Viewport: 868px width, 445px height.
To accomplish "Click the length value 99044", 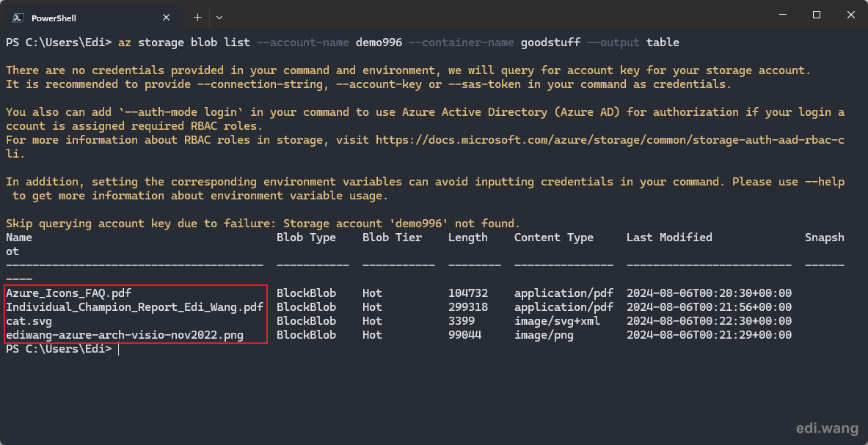I will [464, 335].
